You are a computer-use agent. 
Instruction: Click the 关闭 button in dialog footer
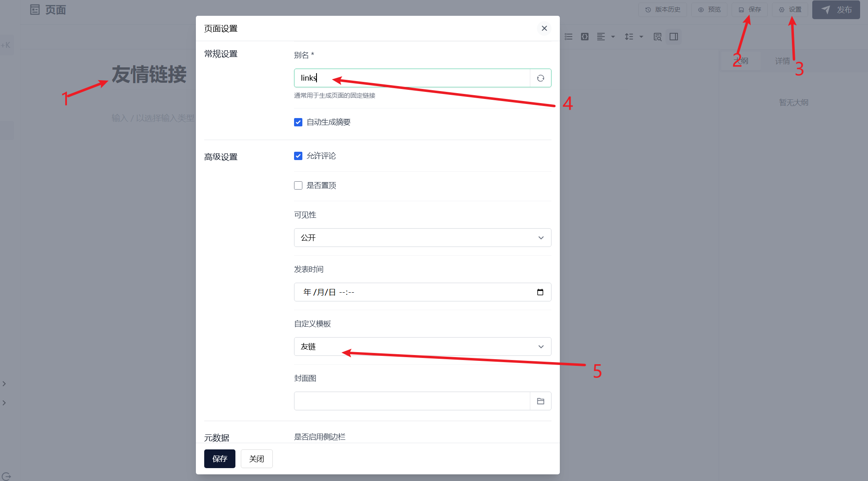(x=257, y=459)
